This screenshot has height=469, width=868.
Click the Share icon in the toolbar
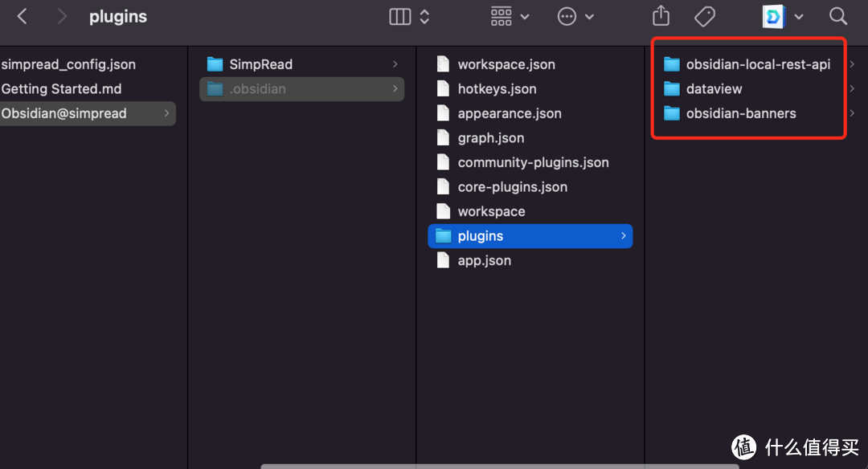[x=661, y=16]
